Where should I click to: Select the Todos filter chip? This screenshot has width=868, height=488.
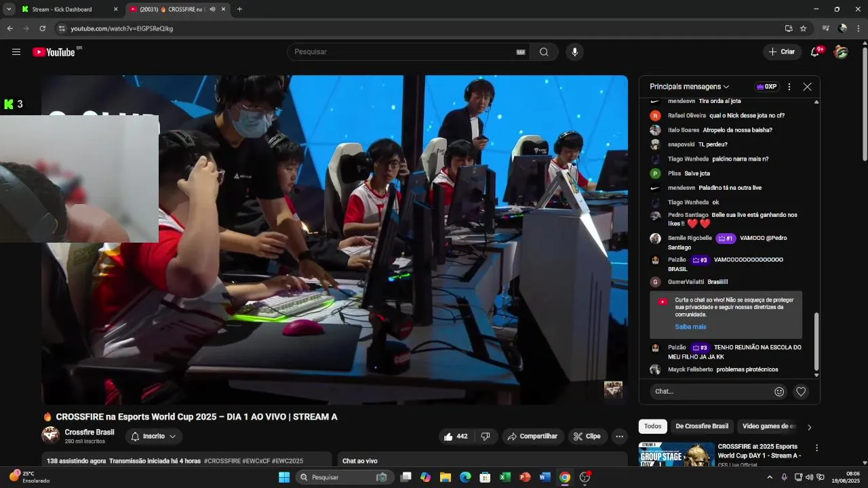[x=653, y=426]
